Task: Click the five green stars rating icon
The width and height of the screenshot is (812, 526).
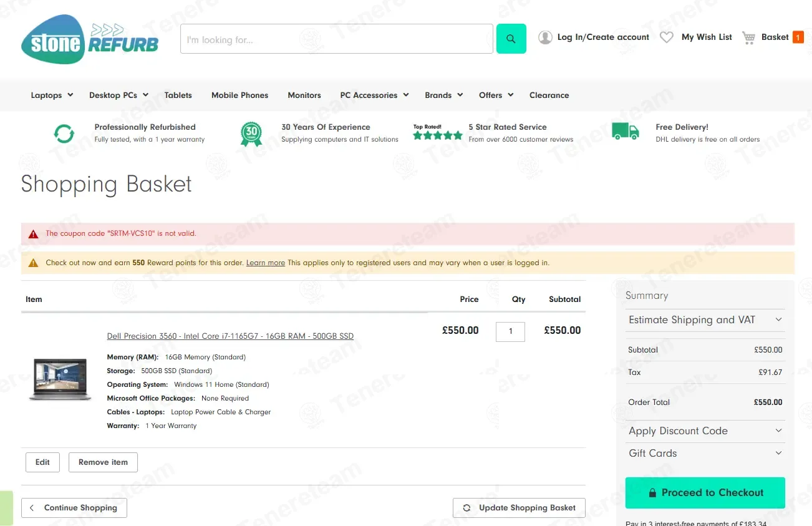Action: pos(438,135)
